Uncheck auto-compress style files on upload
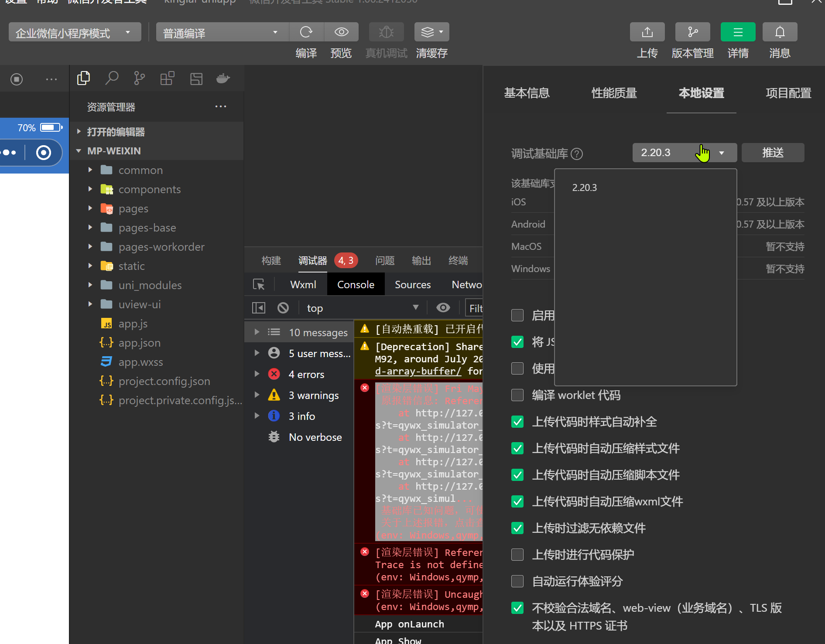 (517, 448)
